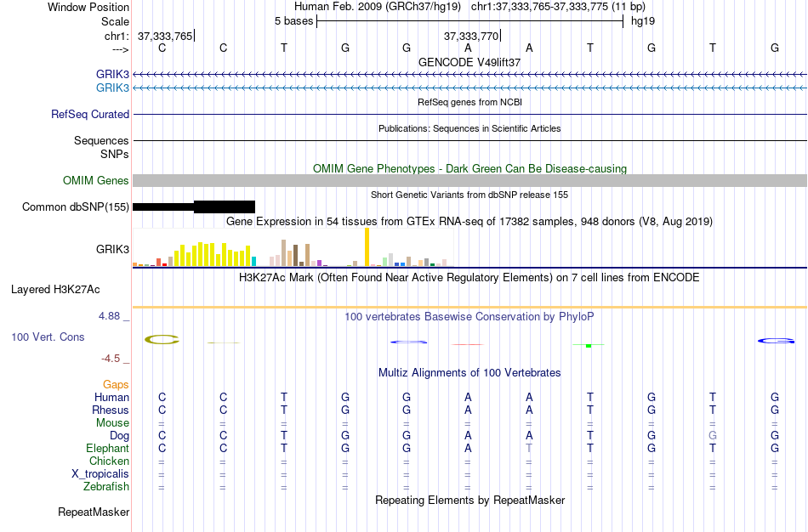
Task: Click the green T mark in PhyloP track
Action: tap(589, 345)
